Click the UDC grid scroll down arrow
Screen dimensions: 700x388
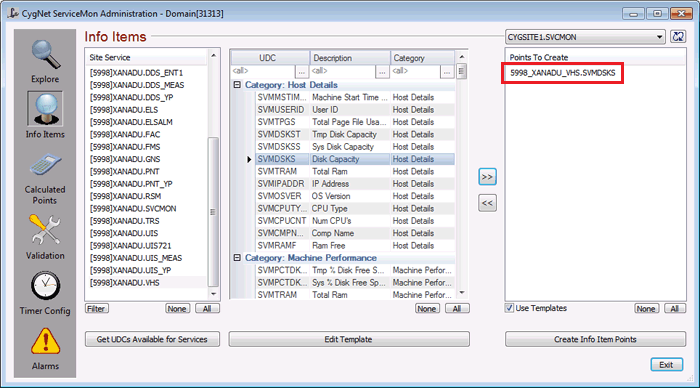(x=462, y=293)
